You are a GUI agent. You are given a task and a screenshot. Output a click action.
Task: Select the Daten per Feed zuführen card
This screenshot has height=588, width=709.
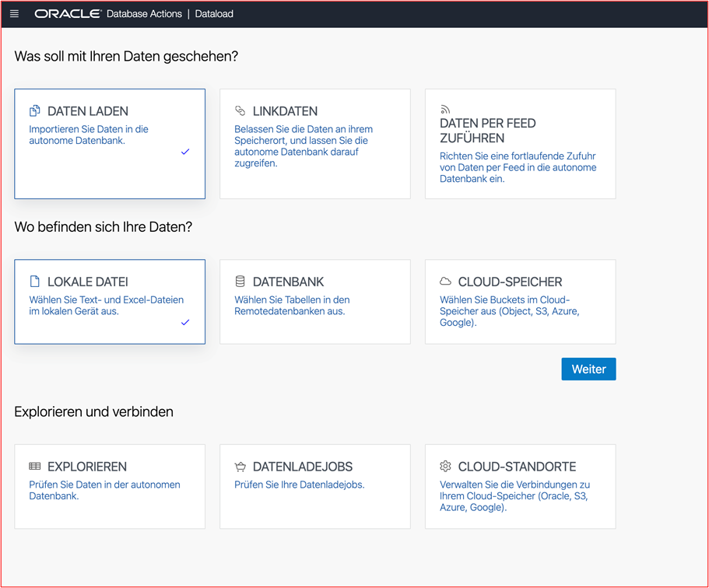[521, 144]
